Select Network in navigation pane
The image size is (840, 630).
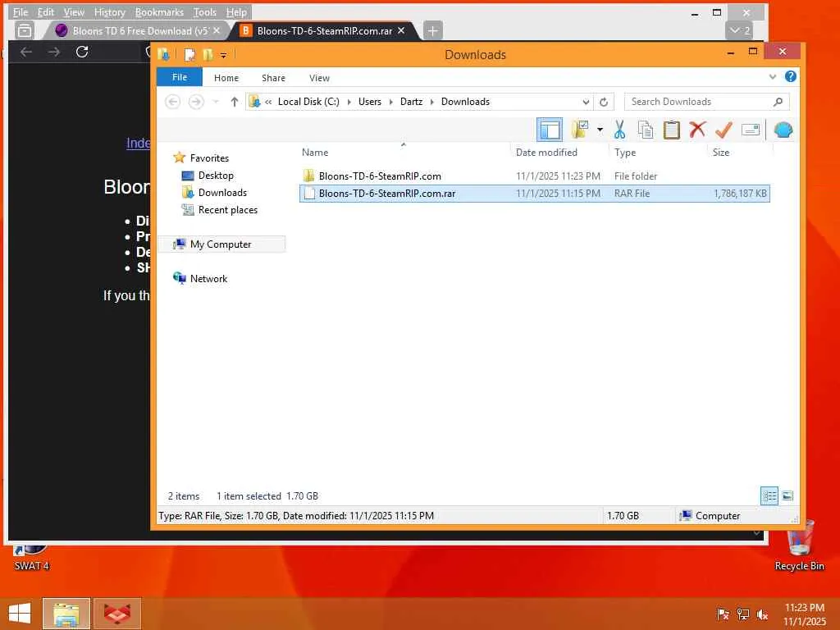click(208, 279)
